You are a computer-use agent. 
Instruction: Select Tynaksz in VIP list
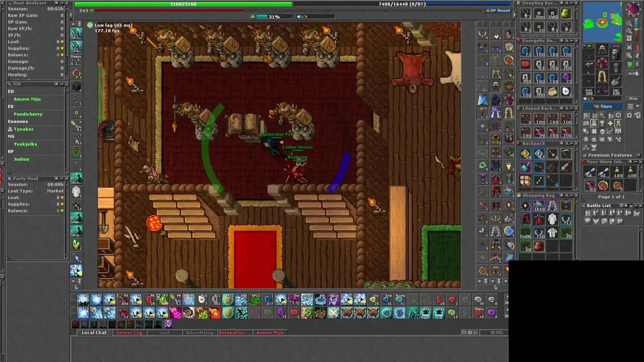pyautogui.click(x=24, y=129)
